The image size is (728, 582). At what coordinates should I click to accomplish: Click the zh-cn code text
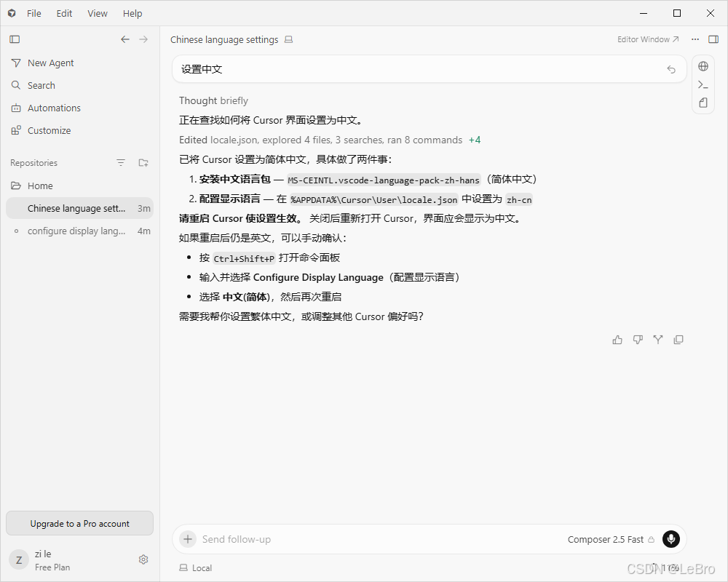519,199
